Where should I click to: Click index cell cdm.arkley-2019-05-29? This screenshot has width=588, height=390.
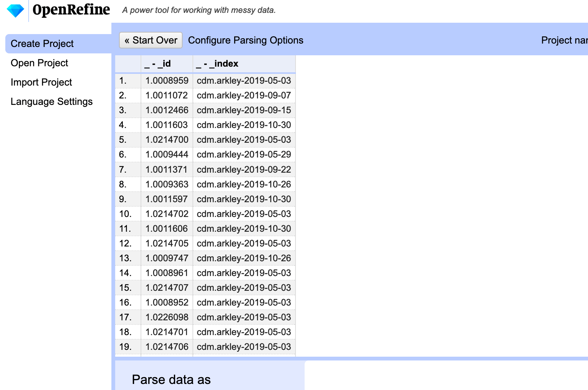(244, 154)
